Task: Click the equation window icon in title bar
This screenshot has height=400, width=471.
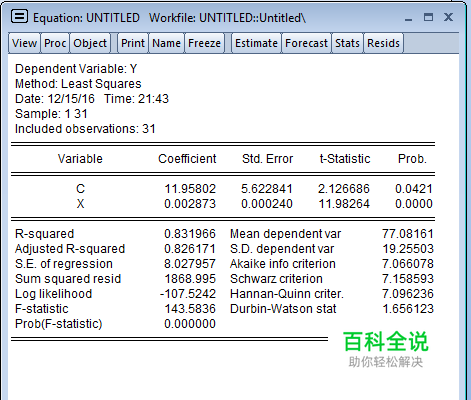Action: 19,16
